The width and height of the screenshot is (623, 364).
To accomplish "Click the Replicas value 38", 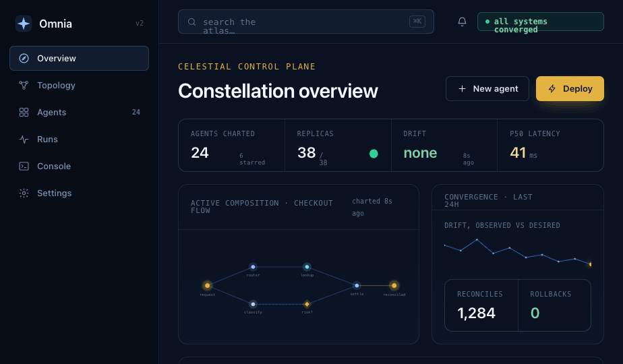I will (306, 153).
